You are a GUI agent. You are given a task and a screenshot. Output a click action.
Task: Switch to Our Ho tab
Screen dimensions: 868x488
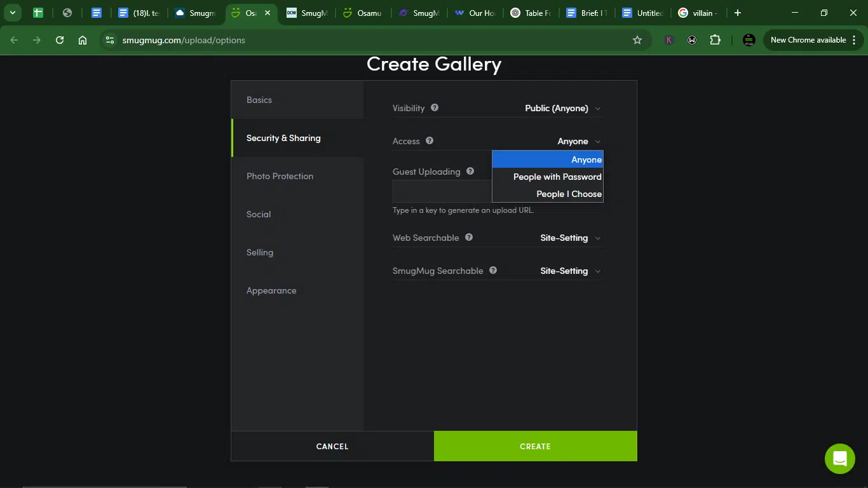(x=475, y=13)
